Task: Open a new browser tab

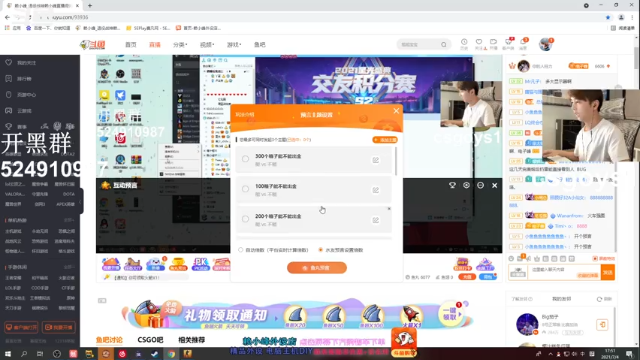Action: pyautogui.click(x=90, y=6)
